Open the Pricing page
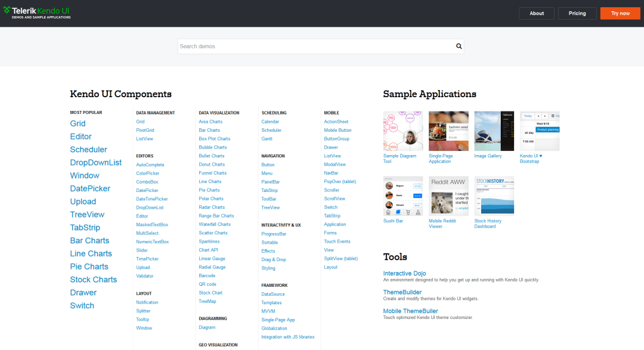The image size is (644, 350). [577, 13]
